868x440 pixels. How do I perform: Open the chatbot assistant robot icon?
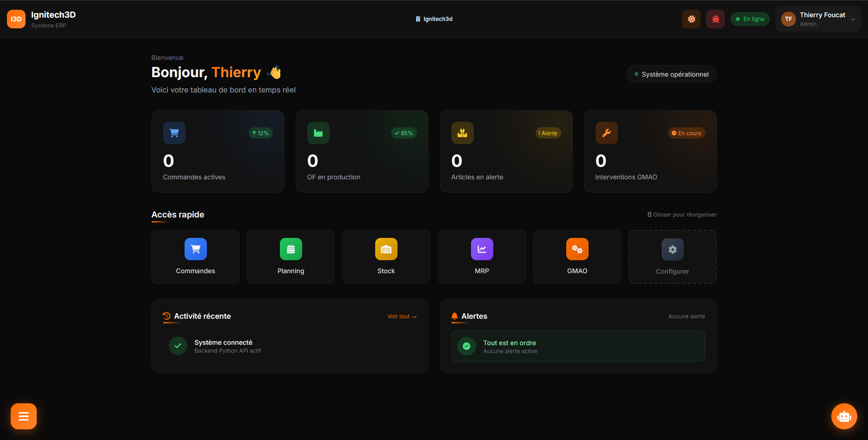click(844, 416)
